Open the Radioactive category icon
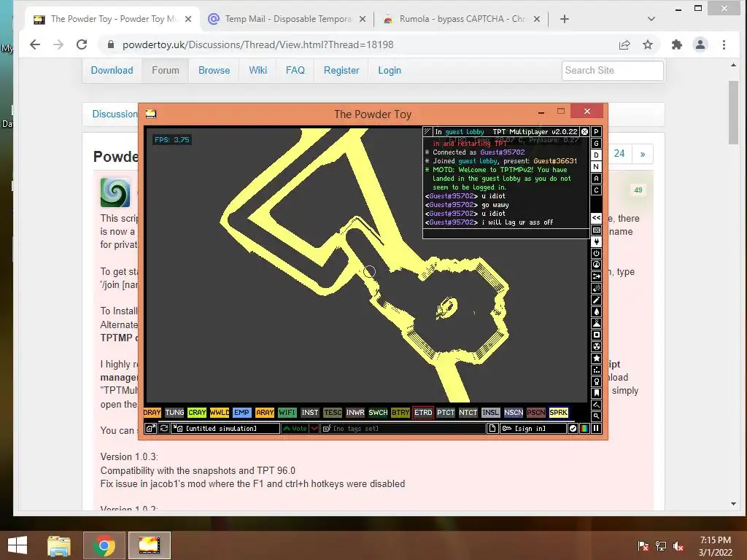Image resolution: width=747 pixels, height=560 pixels. [596, 346]
